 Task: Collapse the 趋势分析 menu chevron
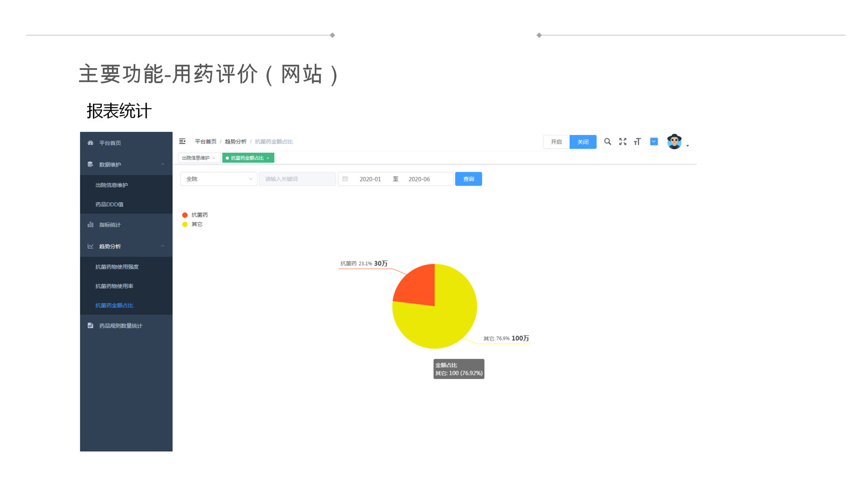pyautogui.click(x=163, y=246)
